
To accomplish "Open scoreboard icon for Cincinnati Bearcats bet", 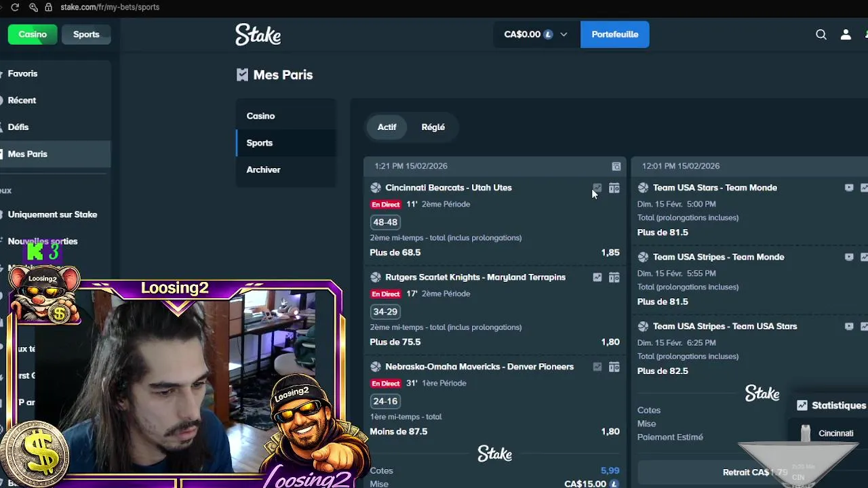I will point(614,188).
